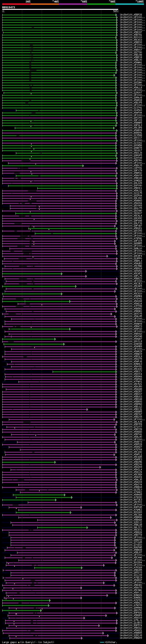Click the cyan ~100% legend segment
The height and width of the screenshot is (644, 146).
(130, 4)
